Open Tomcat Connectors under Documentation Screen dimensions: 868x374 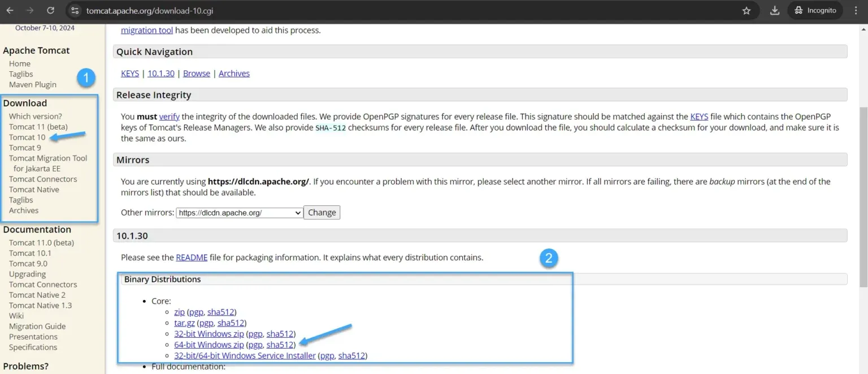click(43, 285)
